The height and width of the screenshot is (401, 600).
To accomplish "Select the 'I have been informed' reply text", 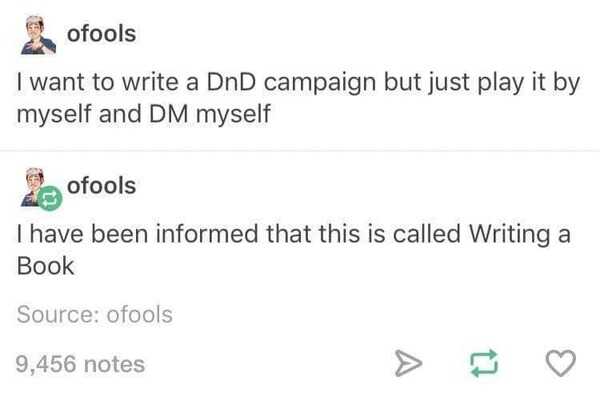I will pos(293,249).
